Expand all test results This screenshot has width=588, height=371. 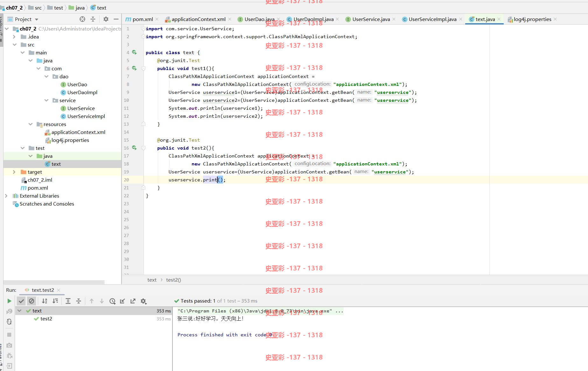pos(68,301)
